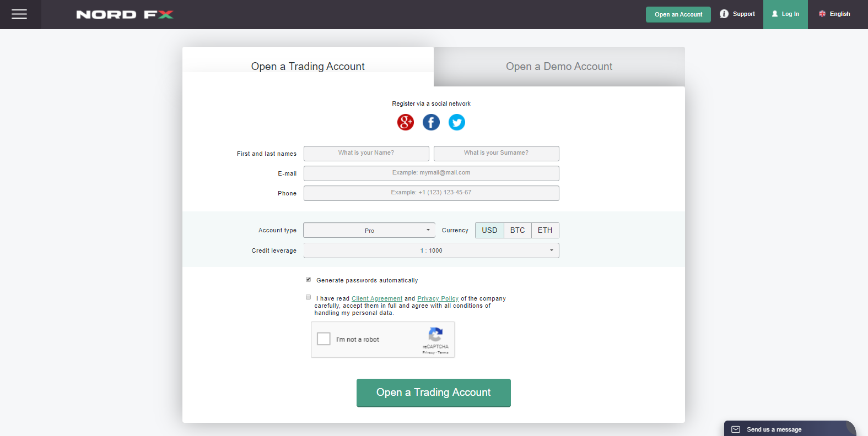This screenshot has height=436, width=868.
Task: Click the green Open a Trading Account button
Action: coord(434,393)
